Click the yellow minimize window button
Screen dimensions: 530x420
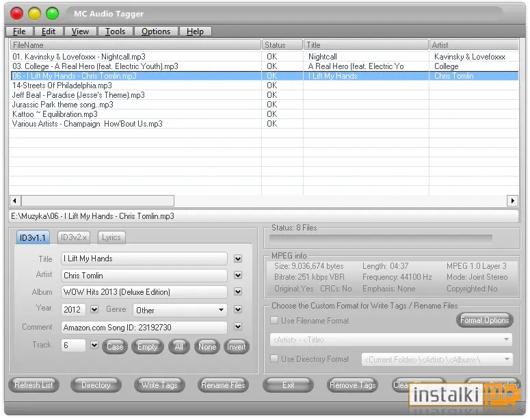(34, 14)
